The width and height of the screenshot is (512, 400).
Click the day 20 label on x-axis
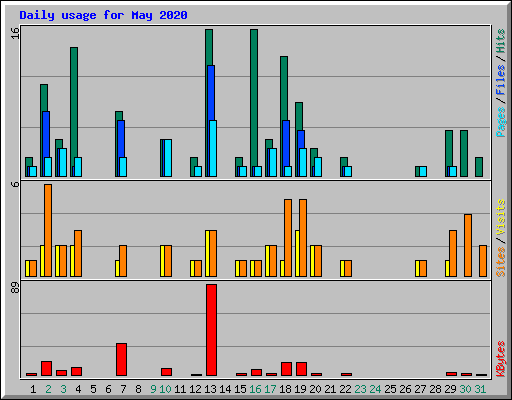[315, 389]
